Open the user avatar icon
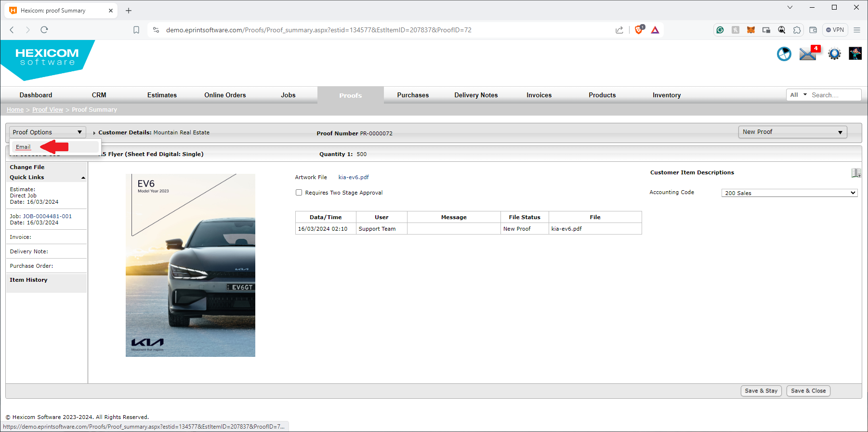 click(855, 53)
